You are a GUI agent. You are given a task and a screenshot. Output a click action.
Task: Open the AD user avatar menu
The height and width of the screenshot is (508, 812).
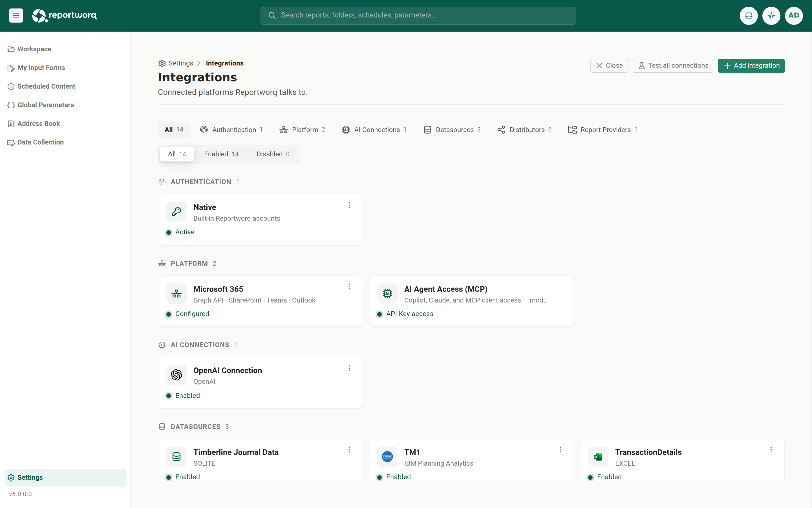794,16
